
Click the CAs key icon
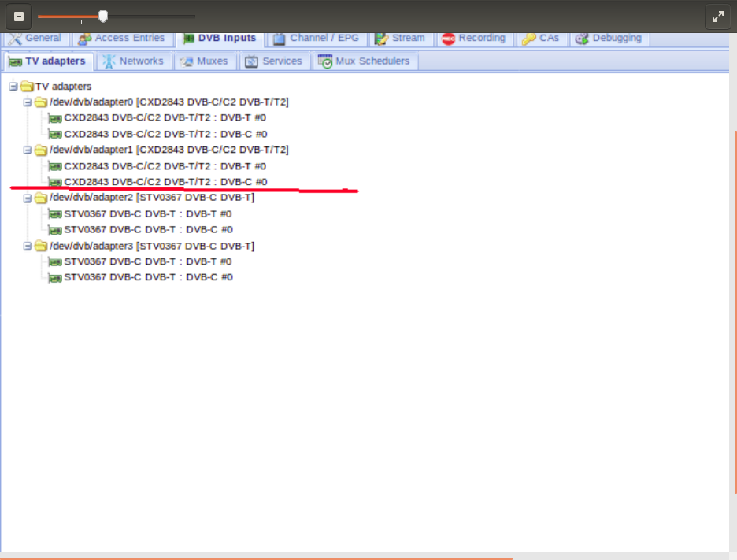529,39
